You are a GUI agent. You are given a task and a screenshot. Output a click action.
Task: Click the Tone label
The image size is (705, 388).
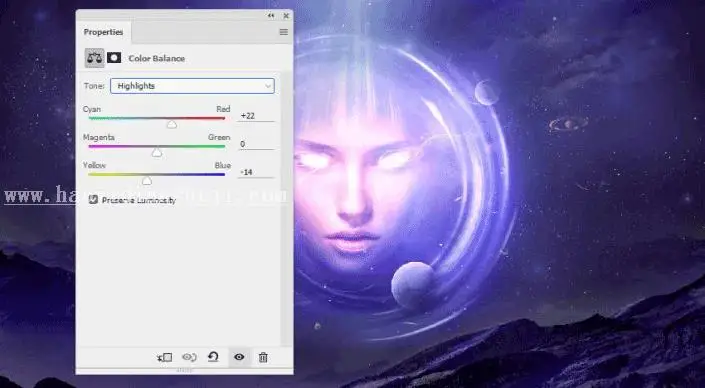click(x=94, y=86)
